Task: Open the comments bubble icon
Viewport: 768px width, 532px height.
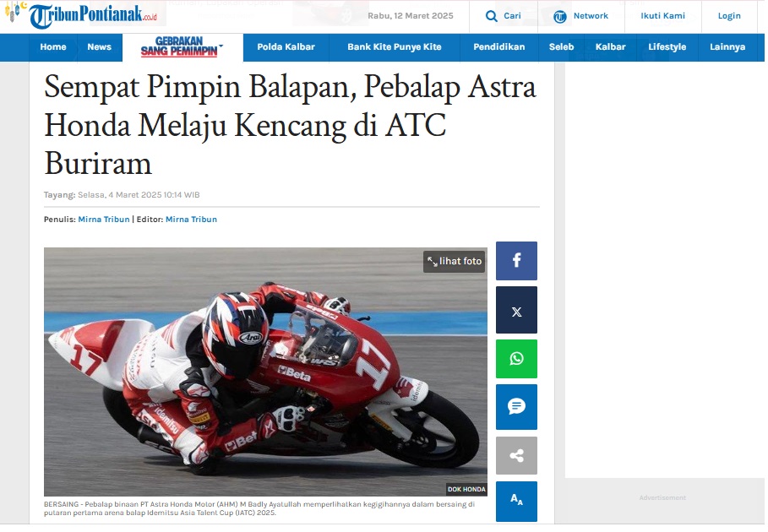Action: click(516, 407)
